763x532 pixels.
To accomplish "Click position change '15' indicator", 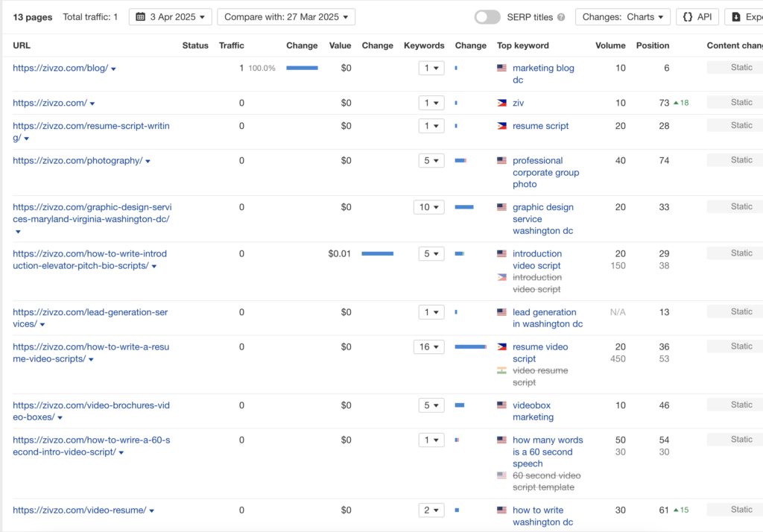I will click(681, 510).
